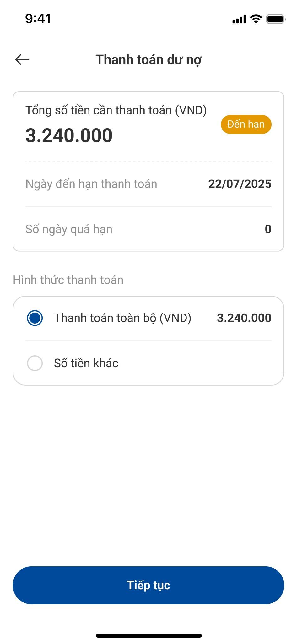Tap the home indicator bar at bottom

148,636
